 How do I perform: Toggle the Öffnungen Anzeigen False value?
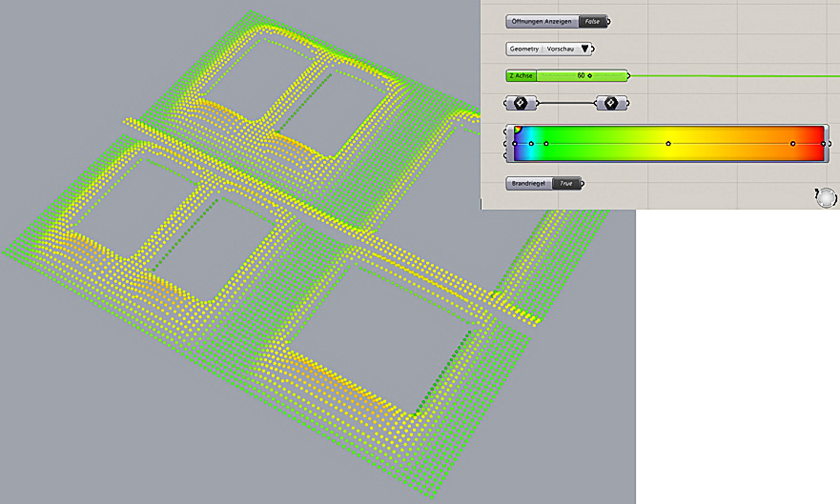pyautogui.click(x=592, y=22)
